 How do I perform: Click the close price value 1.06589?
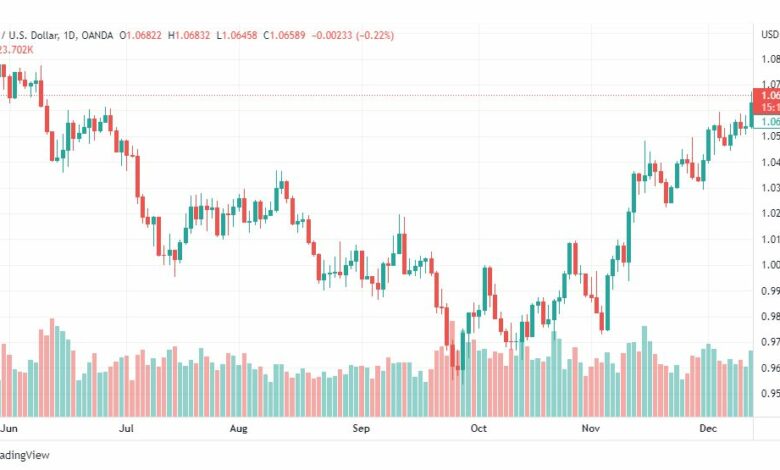click(x=287, y=35)
